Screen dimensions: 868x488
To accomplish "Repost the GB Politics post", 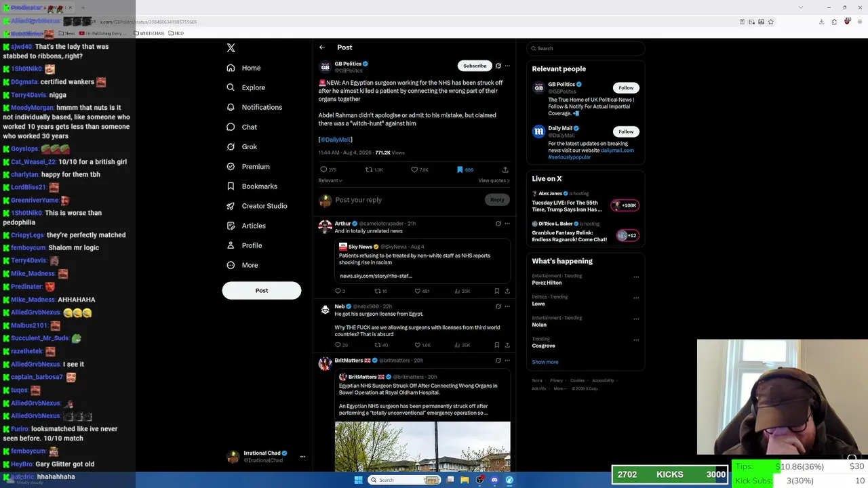I will (374, 169).
